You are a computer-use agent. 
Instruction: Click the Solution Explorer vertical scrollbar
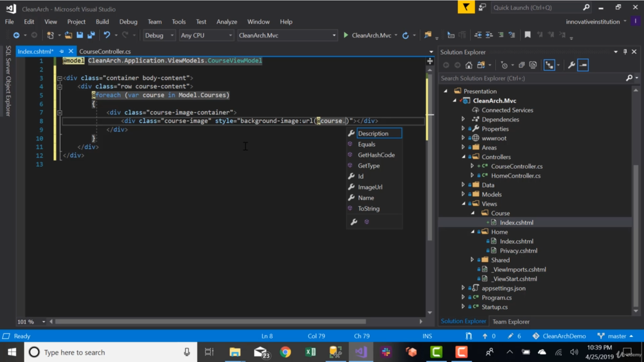pos(636,236)
